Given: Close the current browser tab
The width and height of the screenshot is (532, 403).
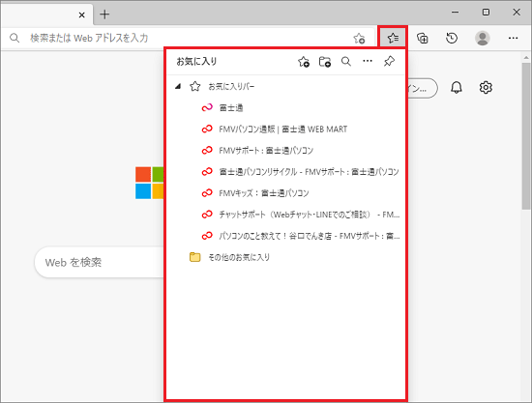Looking at the screenshot, I should pyautogui.click(x=82, y=14).
